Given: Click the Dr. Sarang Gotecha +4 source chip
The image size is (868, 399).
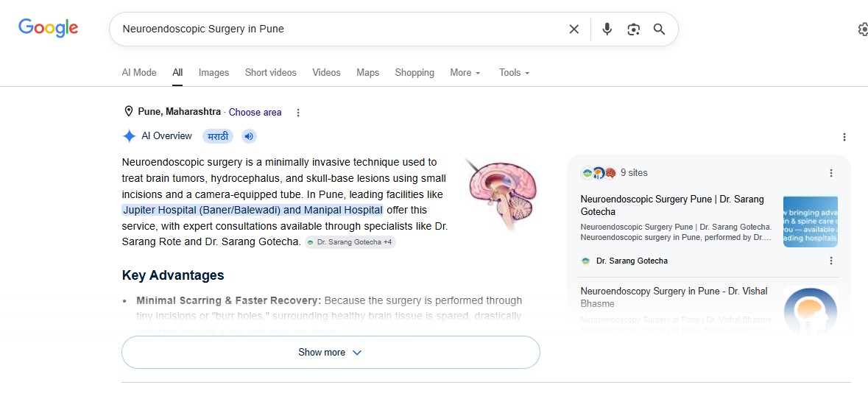Looking at the screenshot, I should tap(350, 242).
